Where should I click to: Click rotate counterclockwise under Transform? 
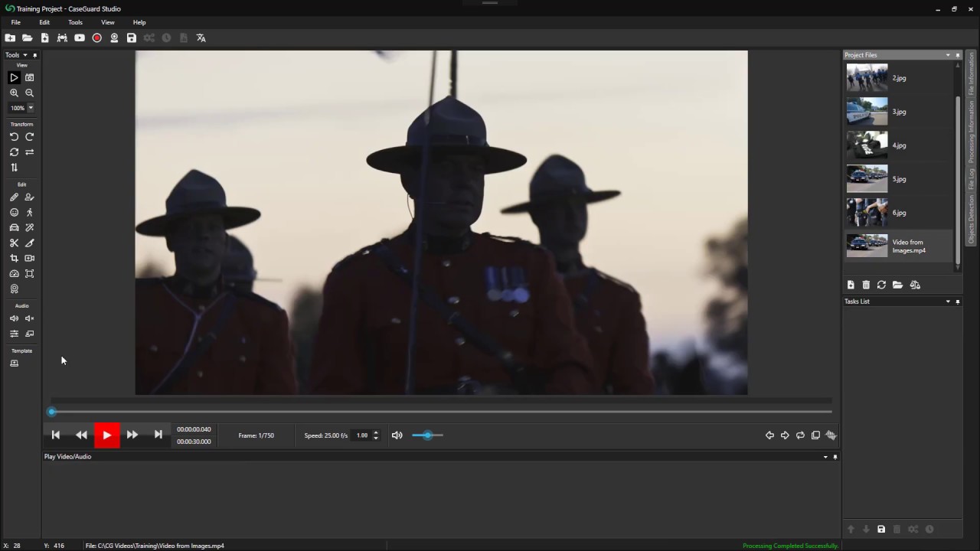(14, 137)
